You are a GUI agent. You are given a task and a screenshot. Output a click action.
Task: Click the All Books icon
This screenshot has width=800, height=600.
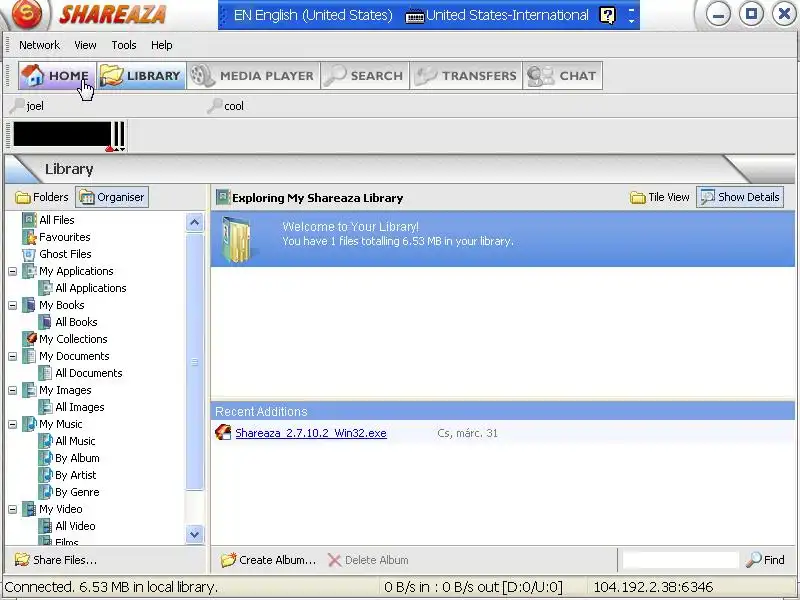(46, 322)
